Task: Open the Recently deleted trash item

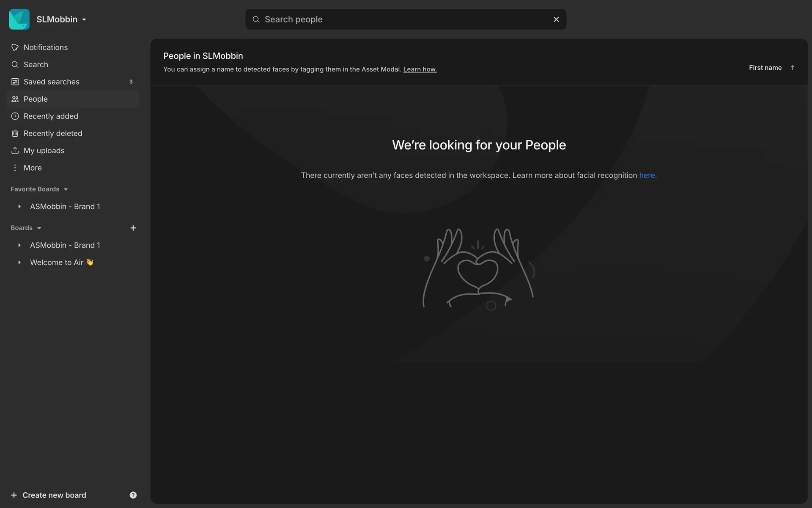Action: point(15,133)
